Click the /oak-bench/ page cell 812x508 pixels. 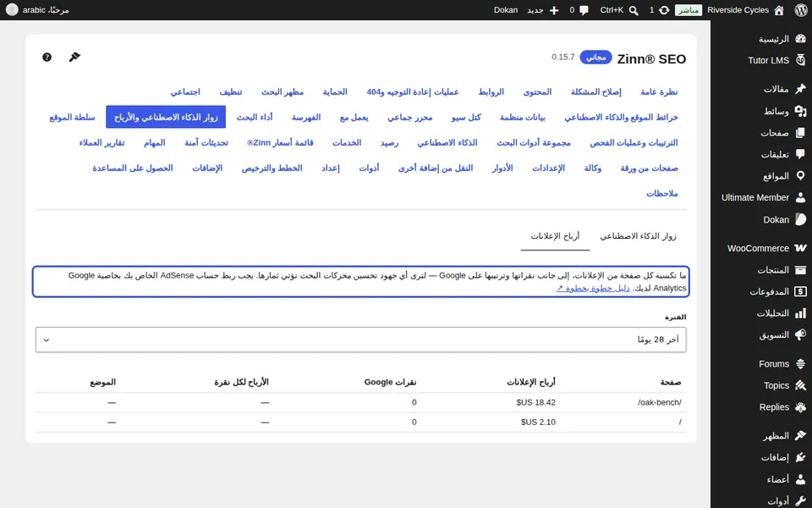[x=660, y=402]
